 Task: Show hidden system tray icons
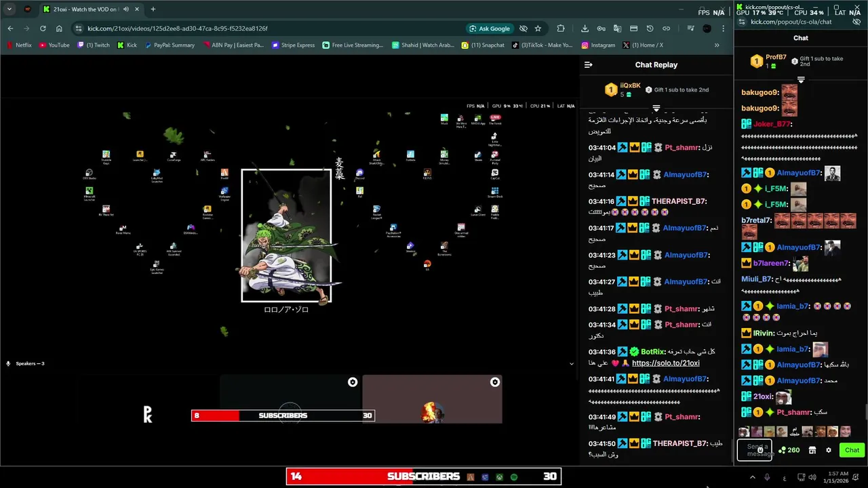(751, 477)
